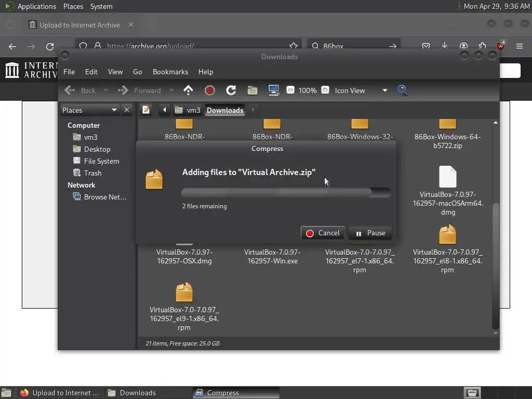Open the View menu in file manager
The width and height of the screenshot is (532, 399).
[x=115, y=72]
